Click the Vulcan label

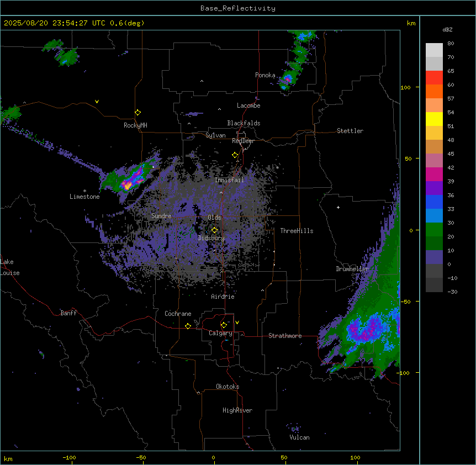pos(299,437)
